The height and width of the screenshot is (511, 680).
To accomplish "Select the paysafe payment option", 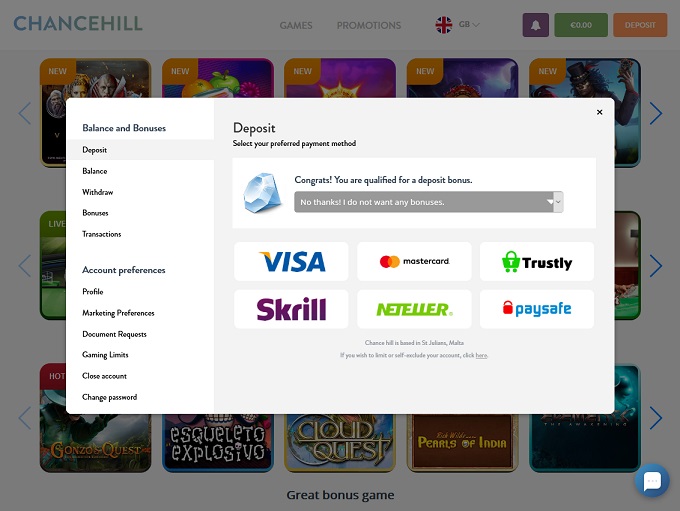I will [x=537, y=309].
